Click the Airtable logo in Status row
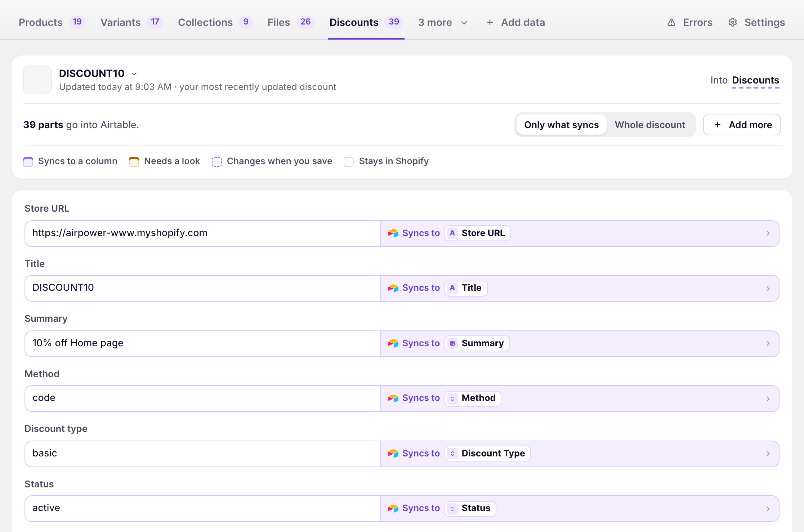Viewport: 804px width, 532px height. tap(393, 508)
